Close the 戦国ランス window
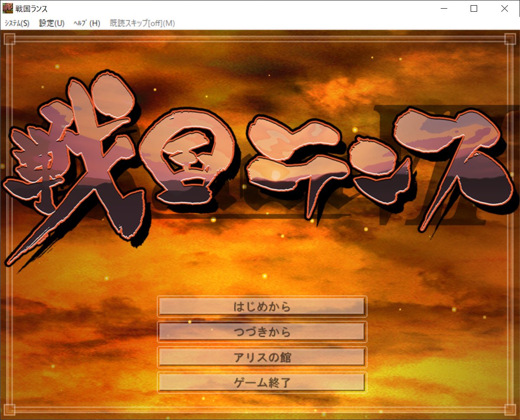This screenshot has width=520, height=420. 504,8
